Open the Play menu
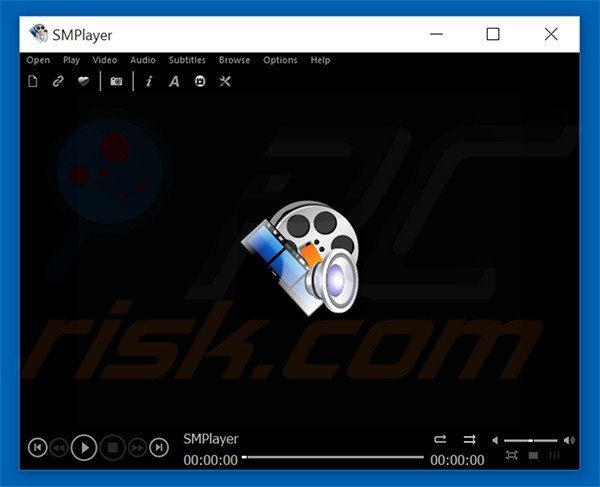 point(72,60)
